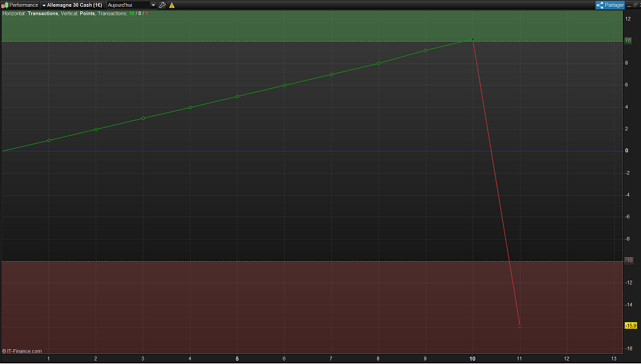This screenshot has height=364, width=641.
Task: Click the red -10 level label on y-axis
Action: click(629, 260)
